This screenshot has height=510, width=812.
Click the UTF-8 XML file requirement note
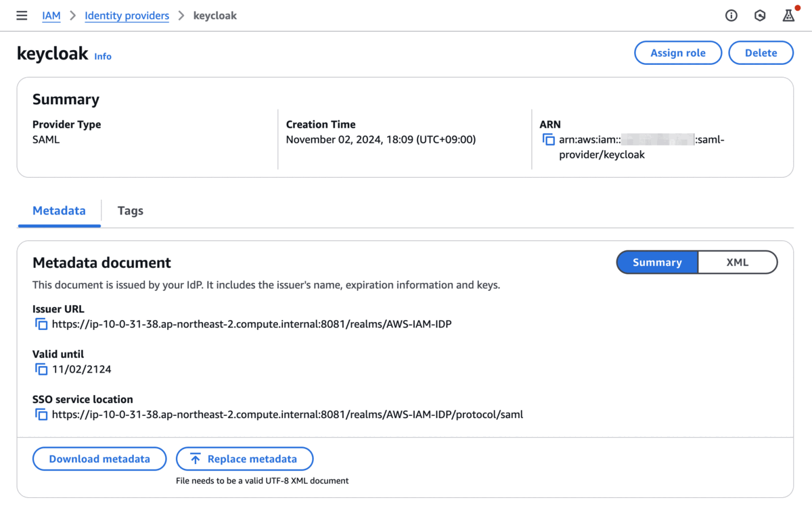(263, 481)
